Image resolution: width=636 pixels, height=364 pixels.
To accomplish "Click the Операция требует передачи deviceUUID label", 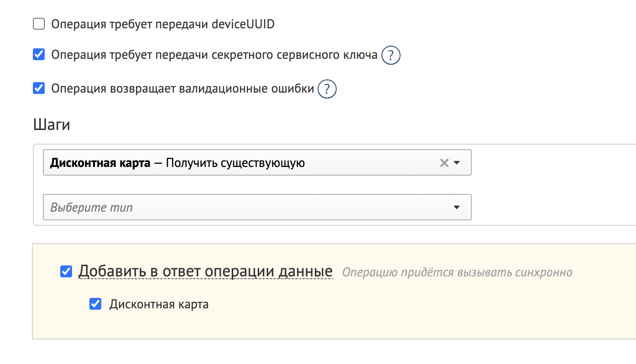I will tap(163, 24).
